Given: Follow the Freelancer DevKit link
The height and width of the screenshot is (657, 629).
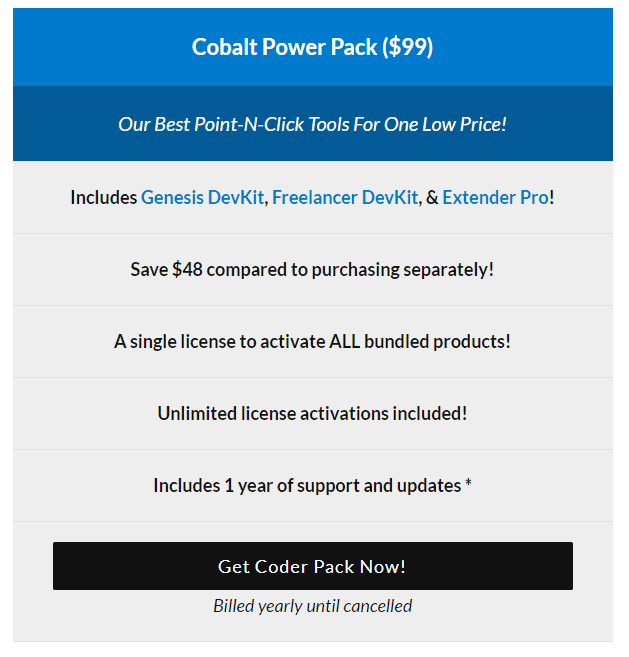Looking at the screenshot, I should [x=345, y=198].
